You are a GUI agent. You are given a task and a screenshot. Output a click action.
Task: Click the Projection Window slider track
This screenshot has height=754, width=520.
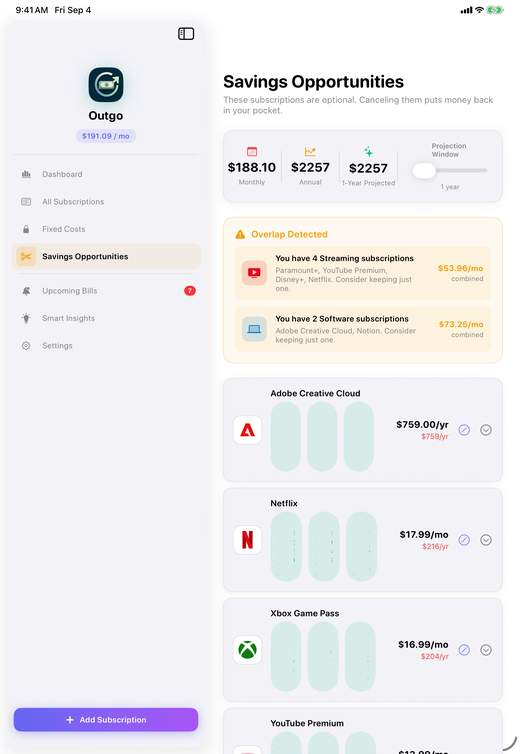(450, 170)
